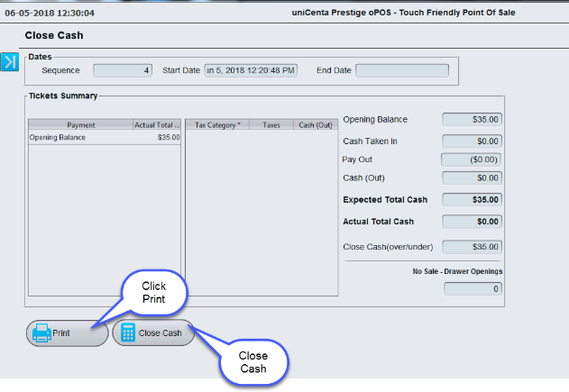Click the Actual Total Cash $0.00 field
Image resolution: width=569 pixels, height=392 pixels.
point(473,222)
